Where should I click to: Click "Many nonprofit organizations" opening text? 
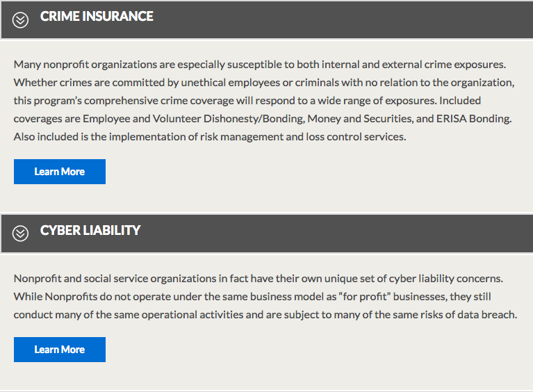(x=82, y=65)
